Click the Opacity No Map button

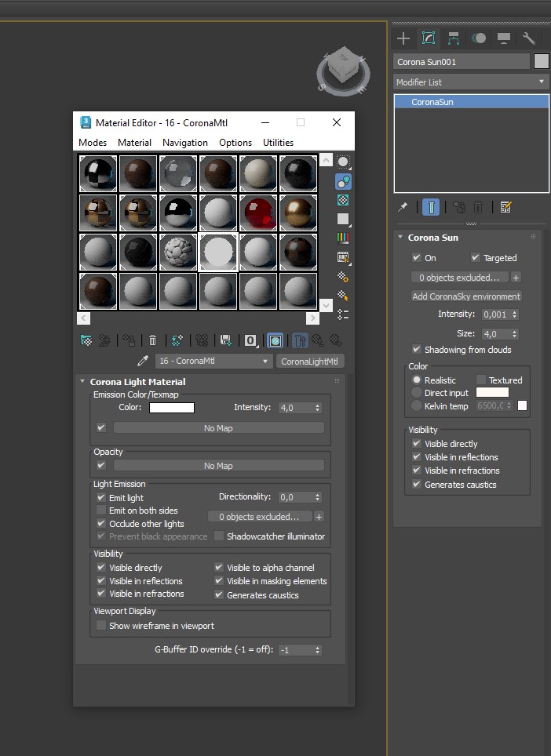(x=218, y=466)
